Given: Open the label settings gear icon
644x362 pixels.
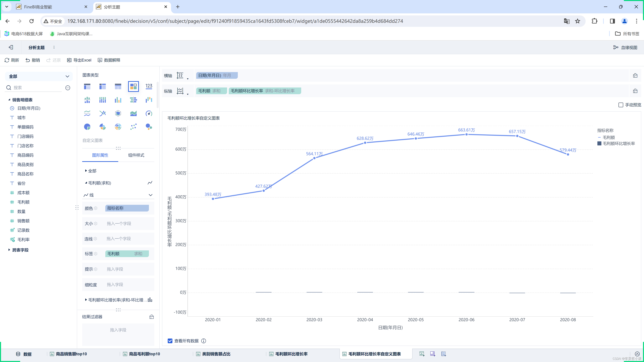Looking at the screenshot, I should point(95,254).
